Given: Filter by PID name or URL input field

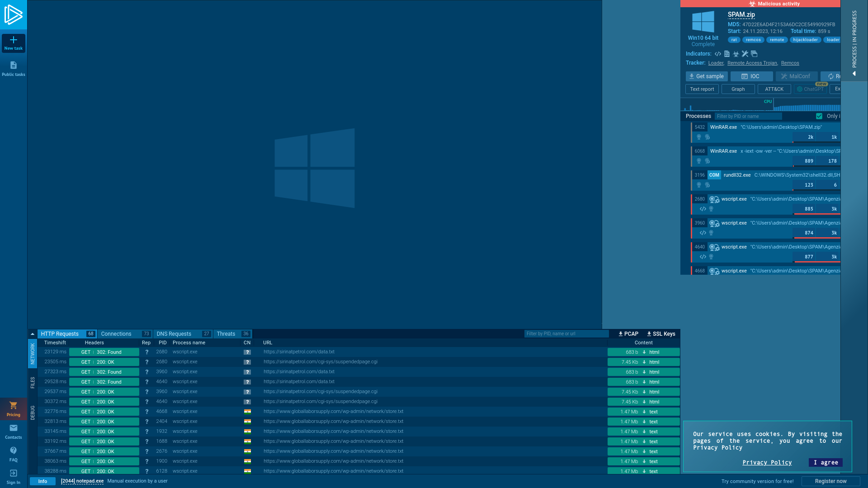Looking at the screenshot, I should (567, 333).
